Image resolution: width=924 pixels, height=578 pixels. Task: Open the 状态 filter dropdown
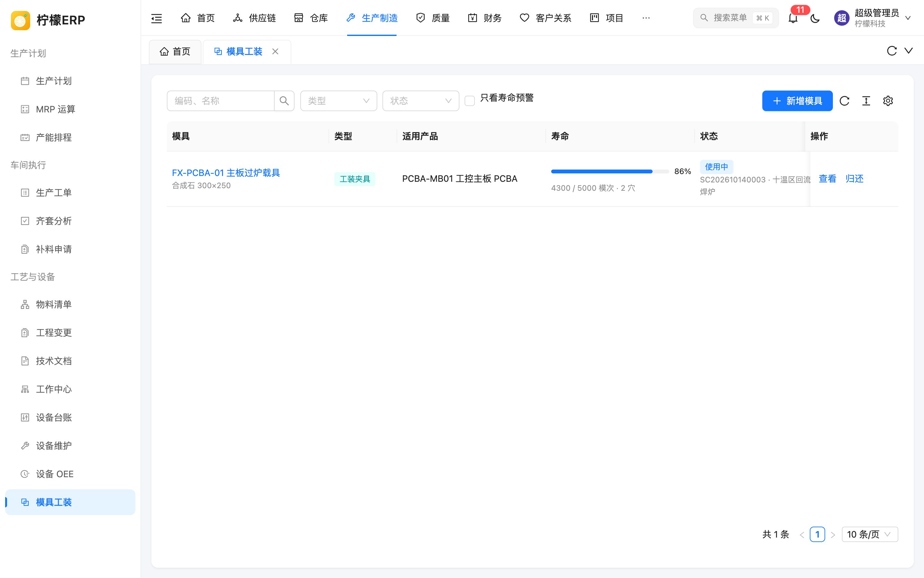point(421,101)
